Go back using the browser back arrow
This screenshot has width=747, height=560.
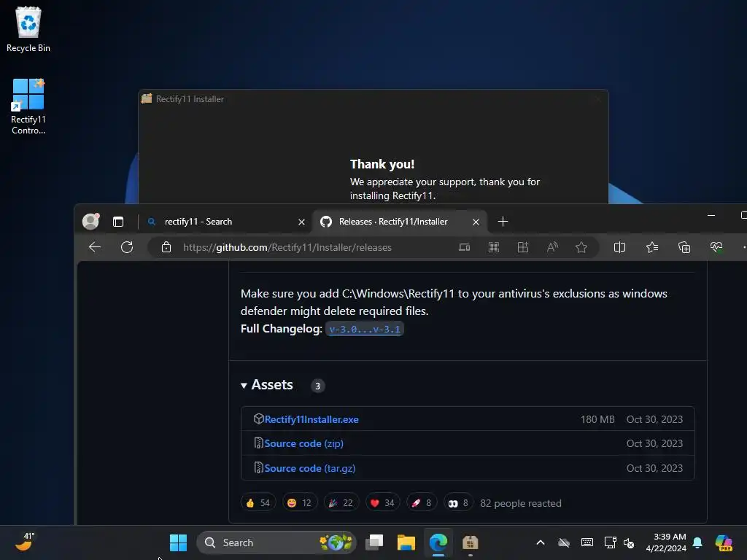95,247
